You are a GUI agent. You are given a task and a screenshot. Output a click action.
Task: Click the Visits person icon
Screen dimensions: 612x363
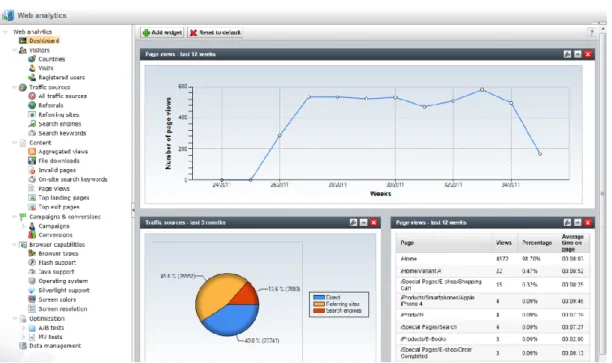32,68
